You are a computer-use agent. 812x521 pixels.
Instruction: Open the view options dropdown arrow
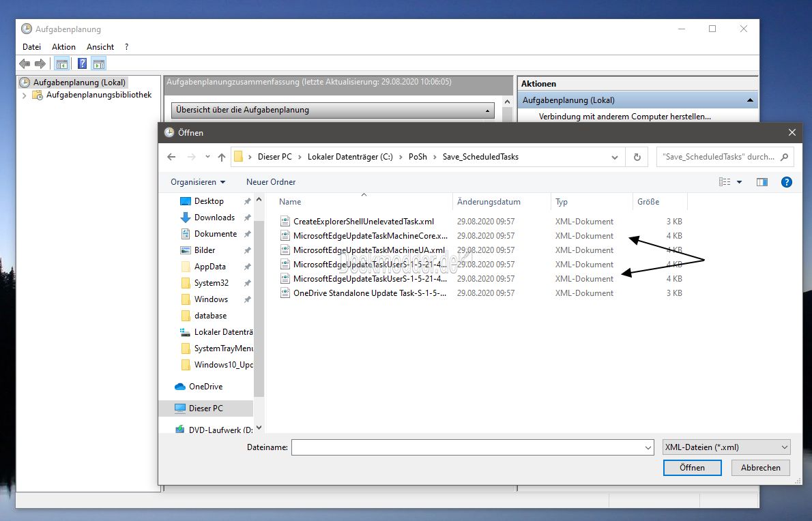[739, 182]
